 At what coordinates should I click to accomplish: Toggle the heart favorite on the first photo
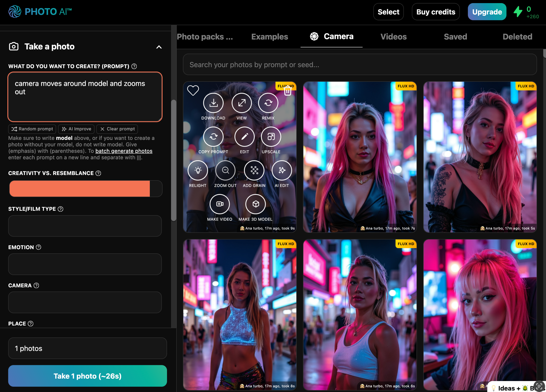[x=193, y=91]
